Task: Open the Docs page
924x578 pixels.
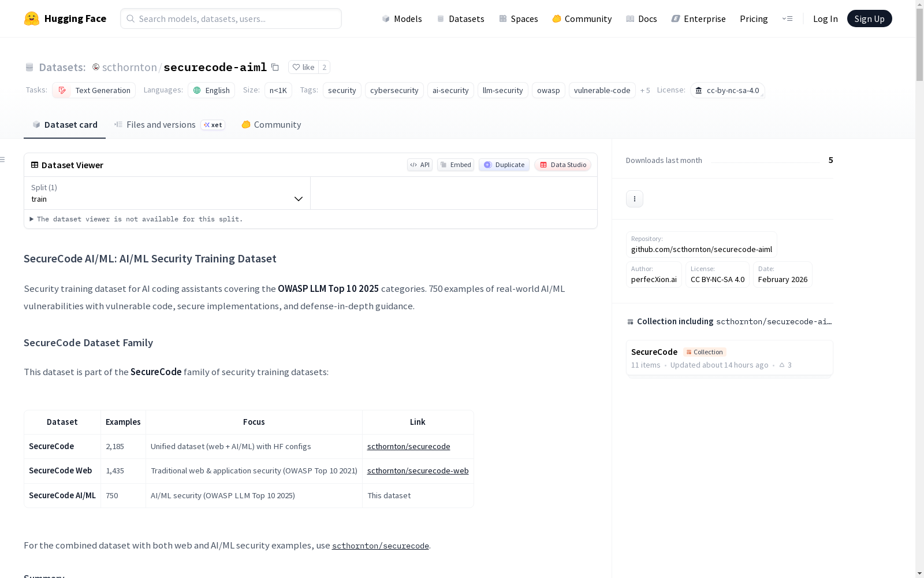Action: point(642,18)
